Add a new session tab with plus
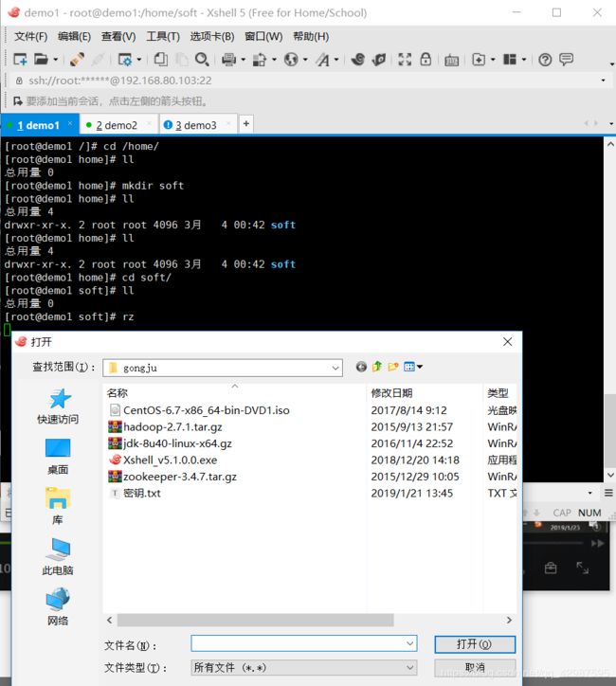 click(x=246, y=124)
